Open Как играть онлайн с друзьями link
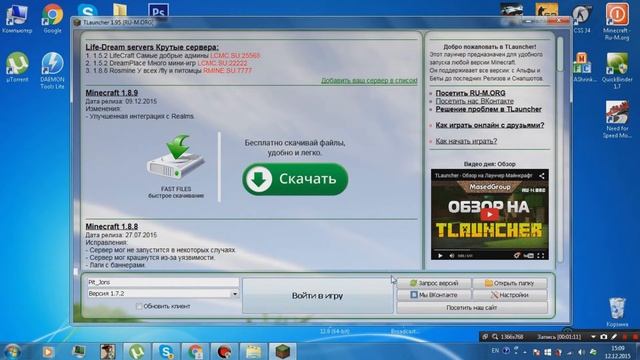Screen dimensions: 640x360 [x=489, y=125]
